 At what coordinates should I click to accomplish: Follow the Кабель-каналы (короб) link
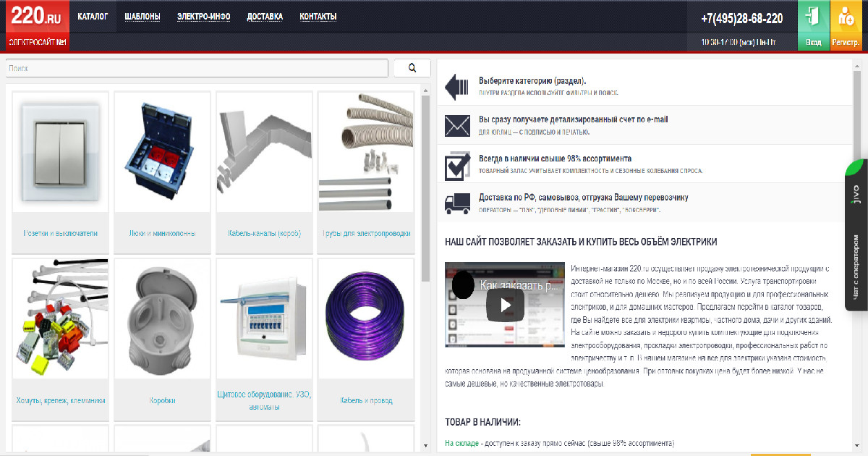click(x=264, y=234)
